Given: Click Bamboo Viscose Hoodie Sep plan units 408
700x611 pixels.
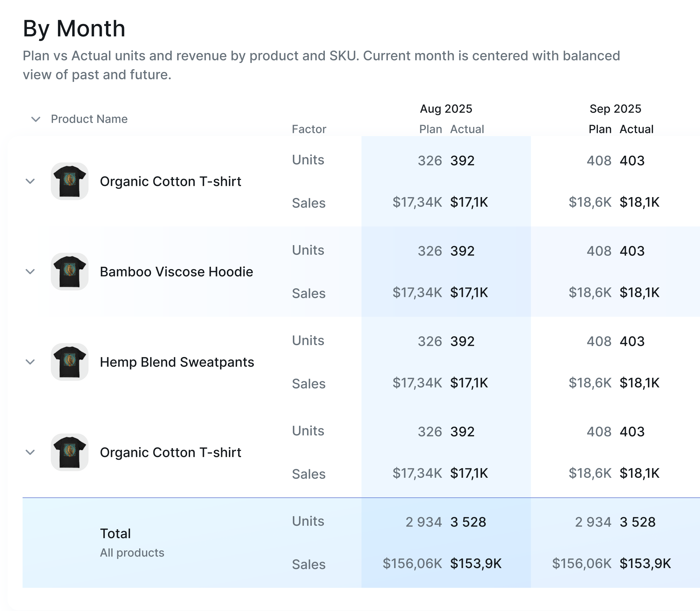Looking at the screenshot, I should (x=599, y=251).
